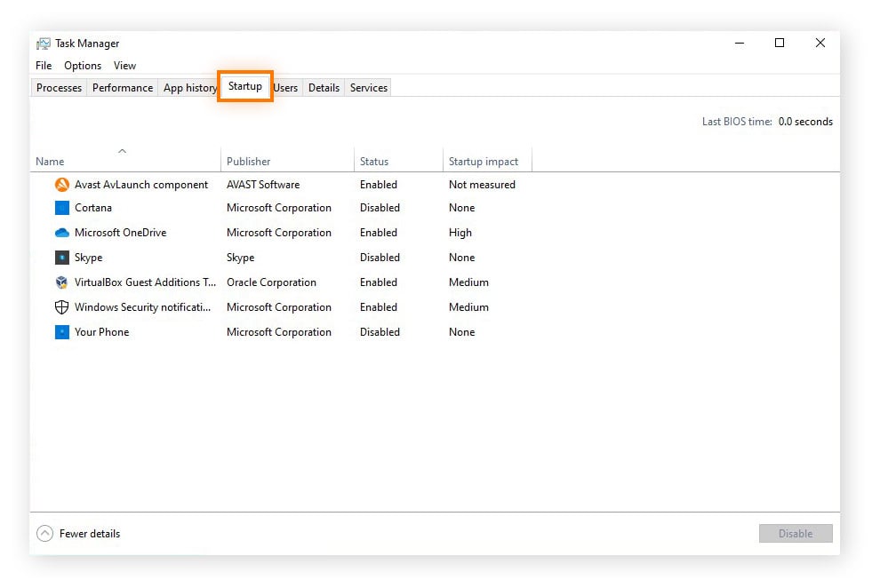Image resolution: width=872 pixels, height=588 pixels.
Task: Click the Last BIOS time 0.0 seconds value
Action: (805, 122)
